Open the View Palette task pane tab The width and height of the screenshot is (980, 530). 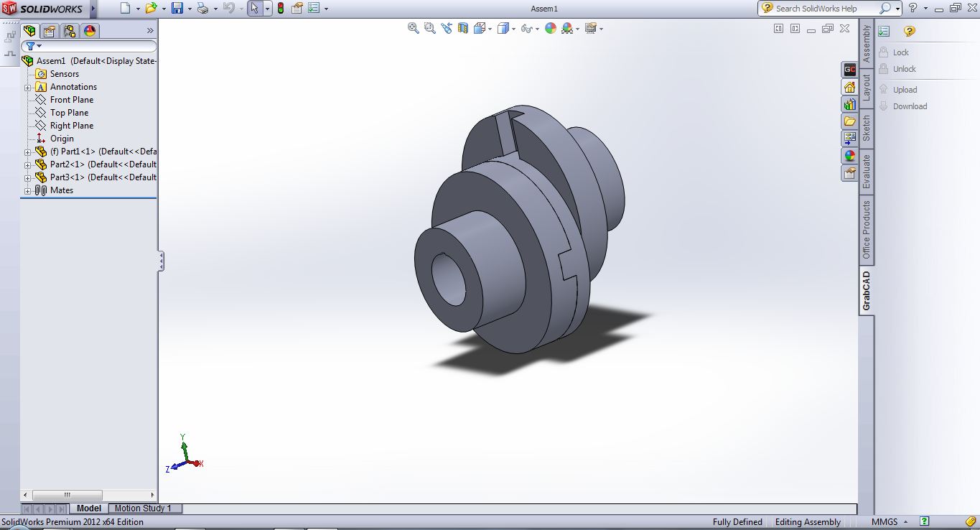[850, 139]
